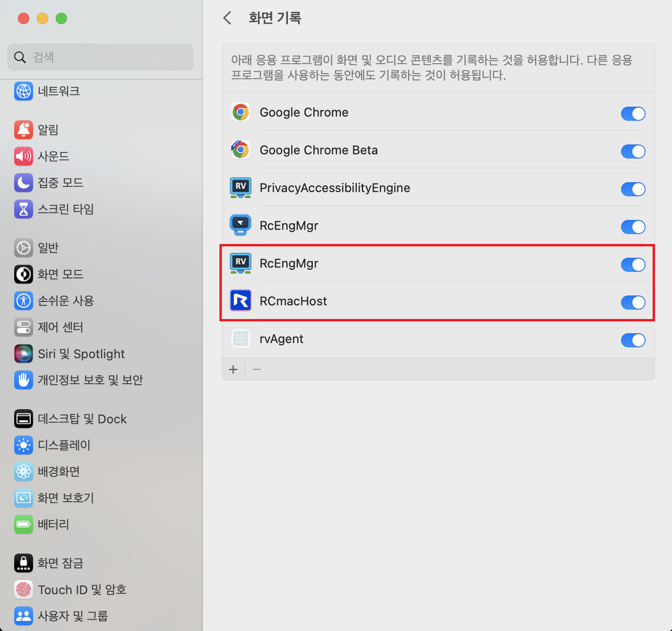Toggle PrivacyAccessibilityEngine recording permission
Screen dimensions: 672x631
633,189
